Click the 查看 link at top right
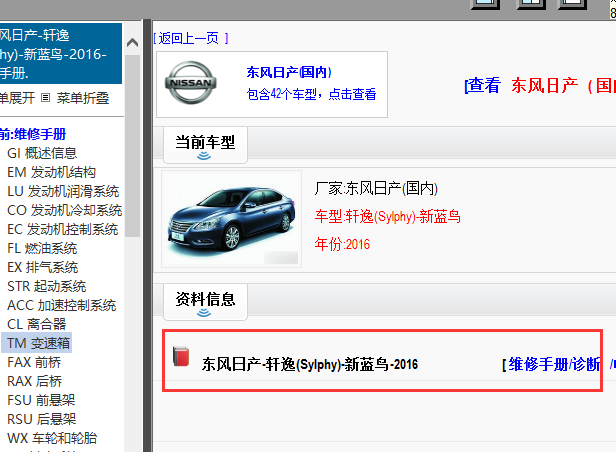 point(482,85)
